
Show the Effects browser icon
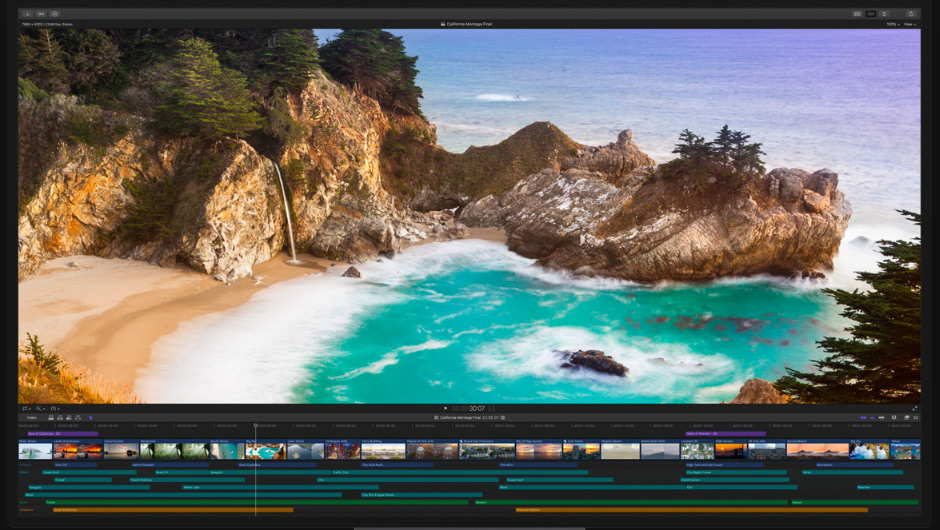pos(906,417)
